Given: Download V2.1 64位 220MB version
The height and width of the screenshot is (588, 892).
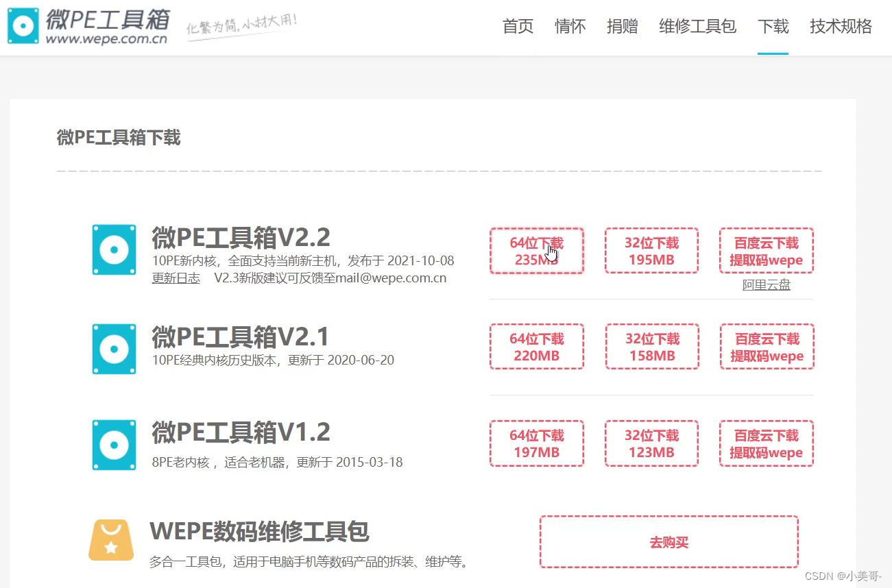Looking at the screenshot, I should (536, 347).
